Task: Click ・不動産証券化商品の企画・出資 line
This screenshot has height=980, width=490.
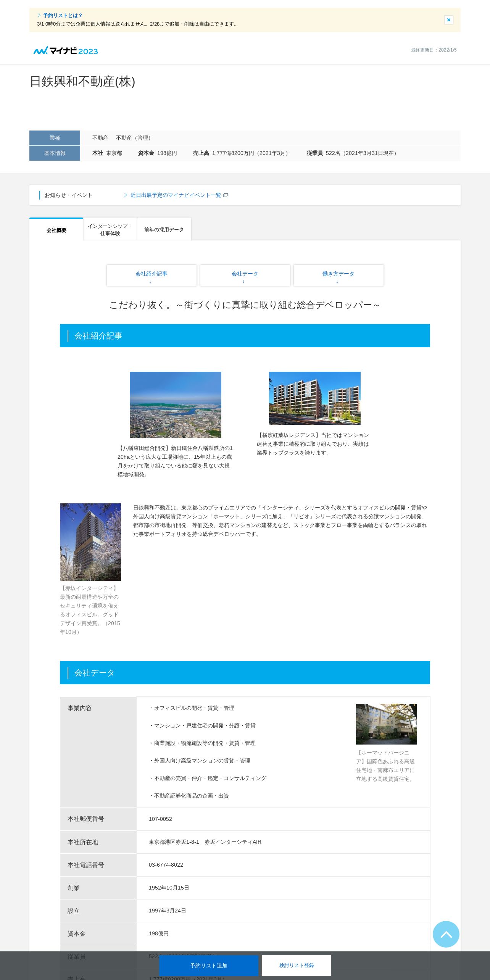Action: [x=189, y=796]
